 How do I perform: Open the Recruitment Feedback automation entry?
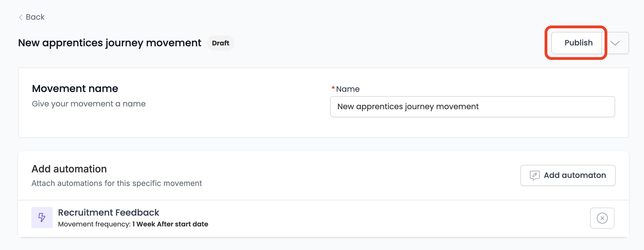[108, 213]
